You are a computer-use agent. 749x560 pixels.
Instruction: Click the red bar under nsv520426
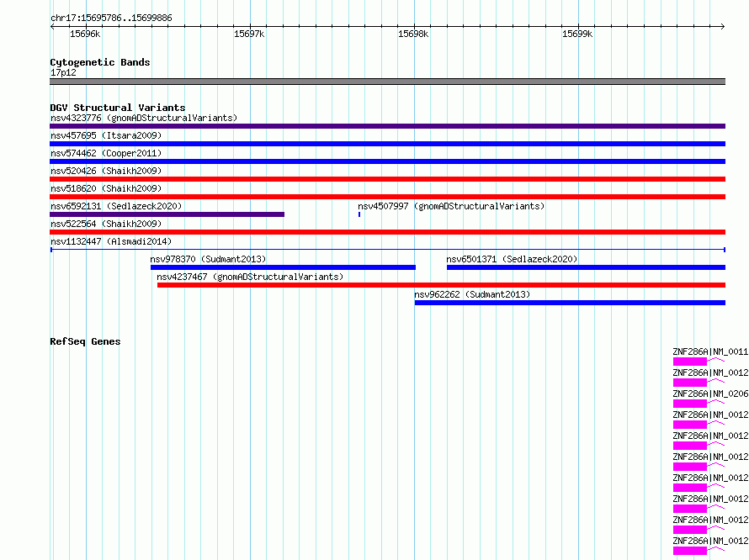pyautogui.click(x=387, y=179)
